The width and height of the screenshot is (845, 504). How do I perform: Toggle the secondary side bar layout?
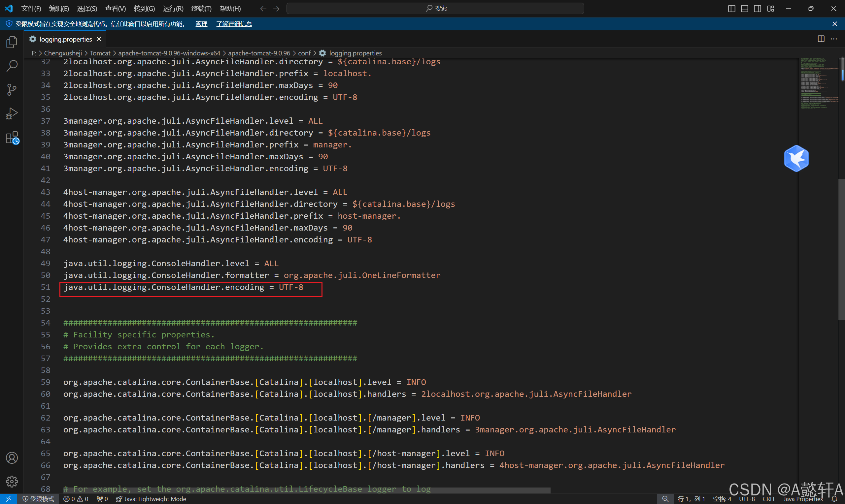point(757,9)
